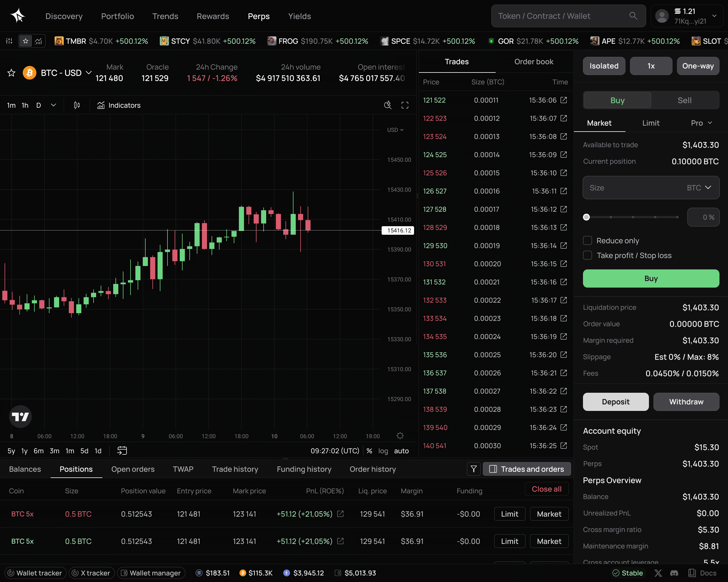Open the ticker filter settings sliders icon

[9, 41]
